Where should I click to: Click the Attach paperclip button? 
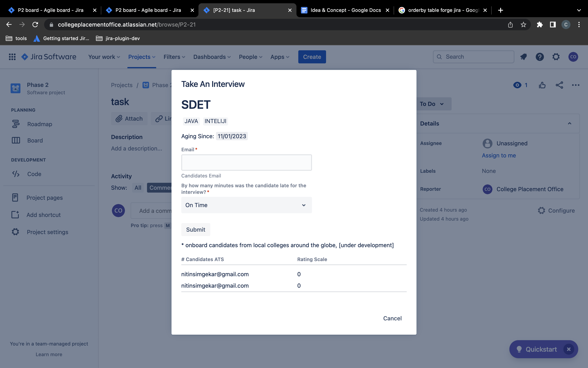(x=129, y=119)
